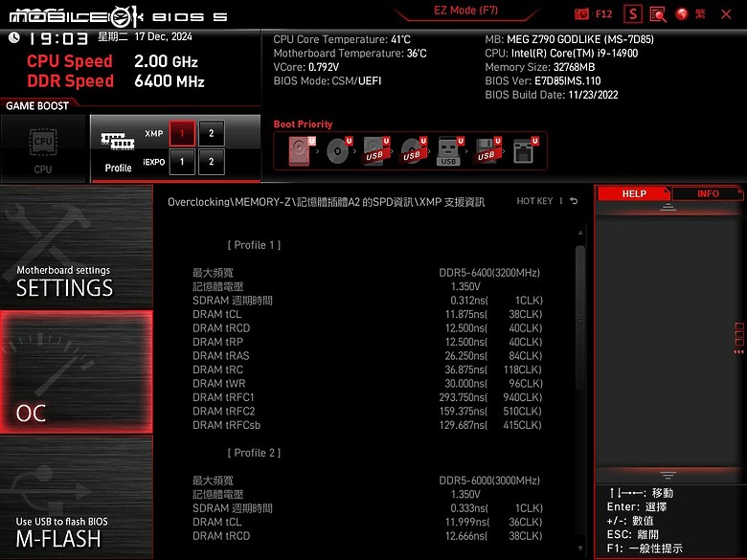
Task: Expand the help panel bottom handle
Action: click(x=668, y=475)
